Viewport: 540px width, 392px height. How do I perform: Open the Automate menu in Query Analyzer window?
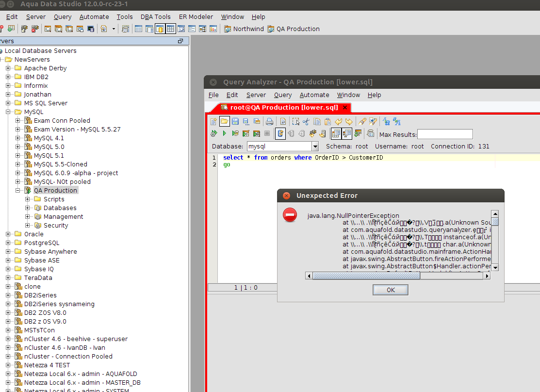click(314, 95)
